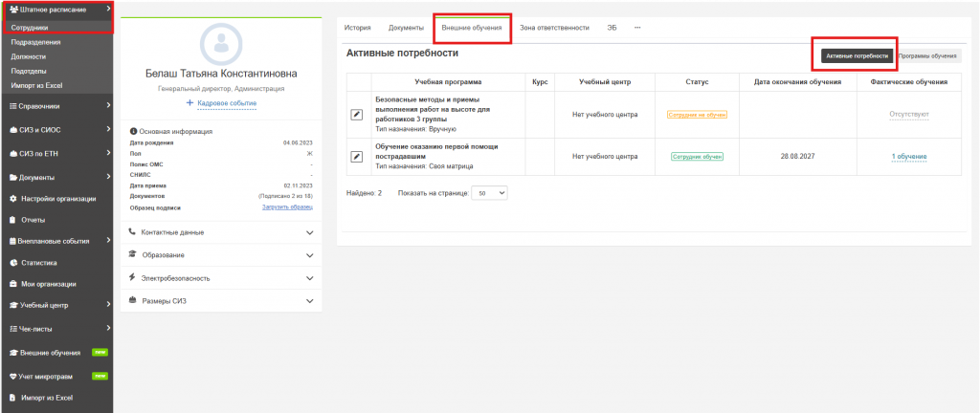Click the Отчеты clipboard icon
This screenshot has height=413, width=980.
pos(13,220)
